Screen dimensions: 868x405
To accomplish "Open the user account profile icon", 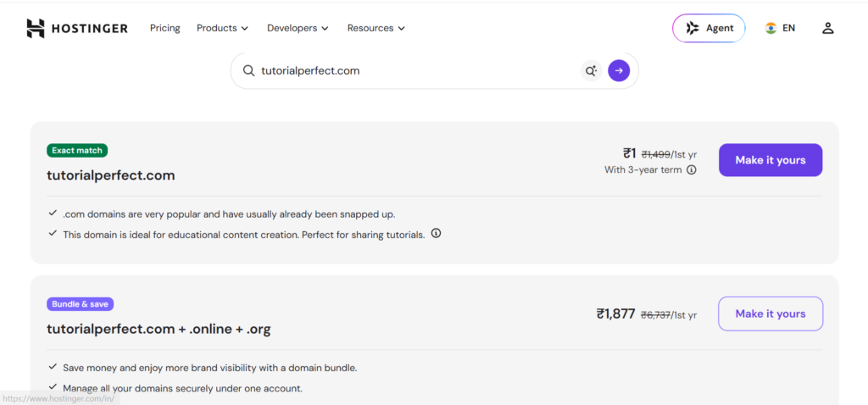I will click(827, 28).
